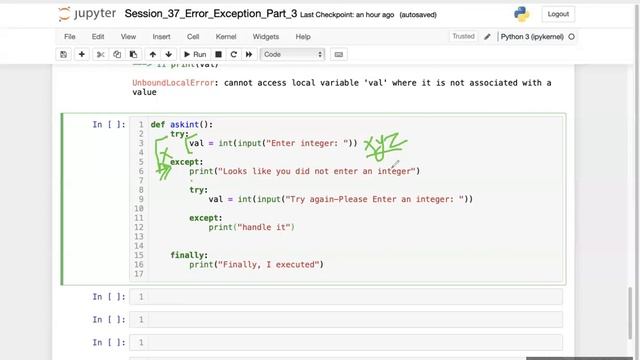
Task: Click the Logout button
Action: [558, 14]
